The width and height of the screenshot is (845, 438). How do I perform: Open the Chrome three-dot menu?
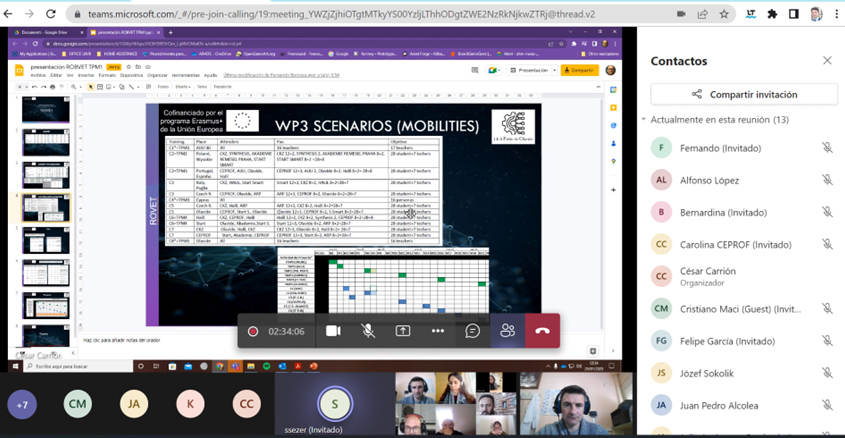[836, 14]
